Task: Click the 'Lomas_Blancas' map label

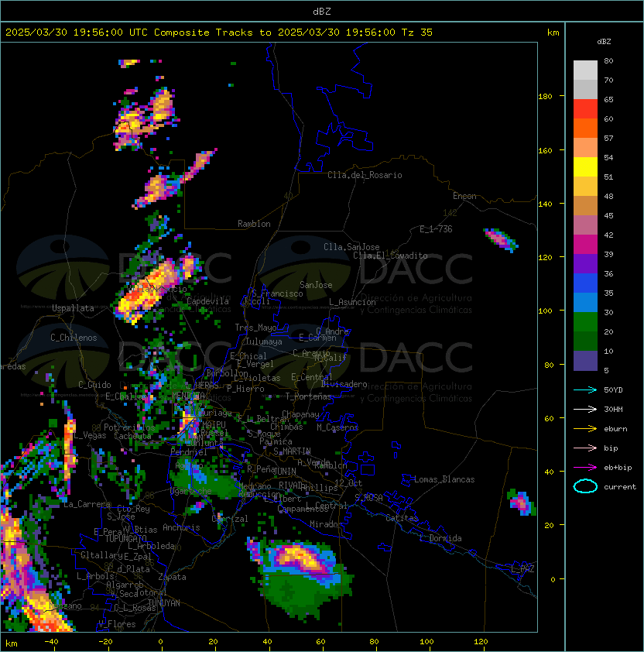Action: [x=444, y=479]
